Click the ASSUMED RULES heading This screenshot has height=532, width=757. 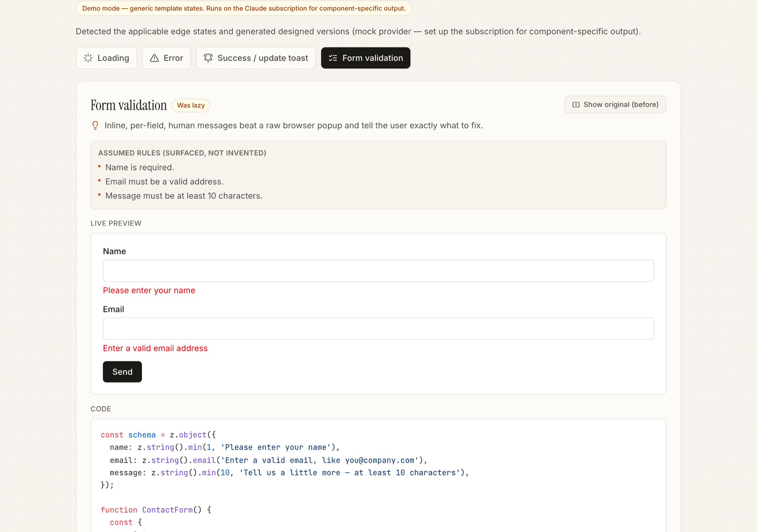point(182,153)
